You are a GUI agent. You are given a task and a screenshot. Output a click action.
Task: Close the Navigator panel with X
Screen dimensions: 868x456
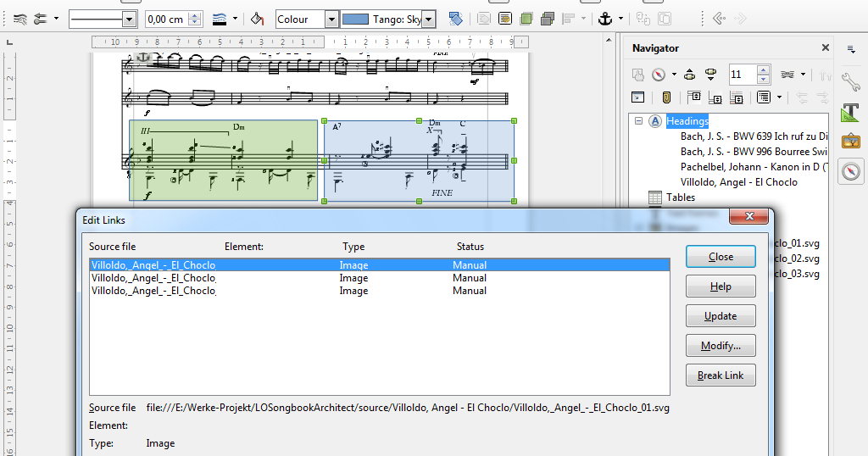pos(826,48)
